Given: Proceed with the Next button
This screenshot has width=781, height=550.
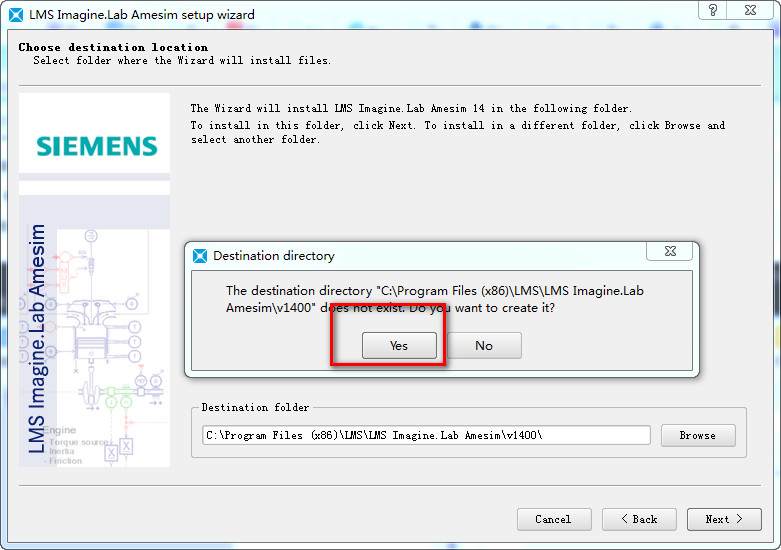Looking at the screenshot, I should click(x=724, y=519).
